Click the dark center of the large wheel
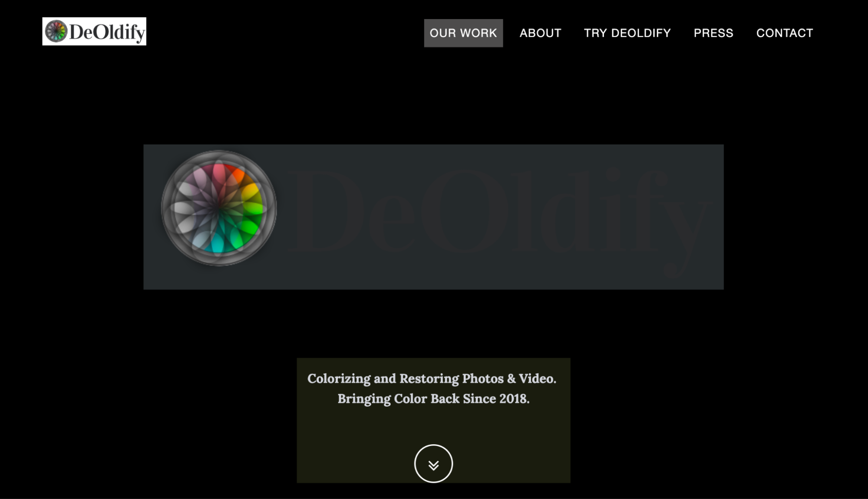868x499 pixels. [218, 208]
